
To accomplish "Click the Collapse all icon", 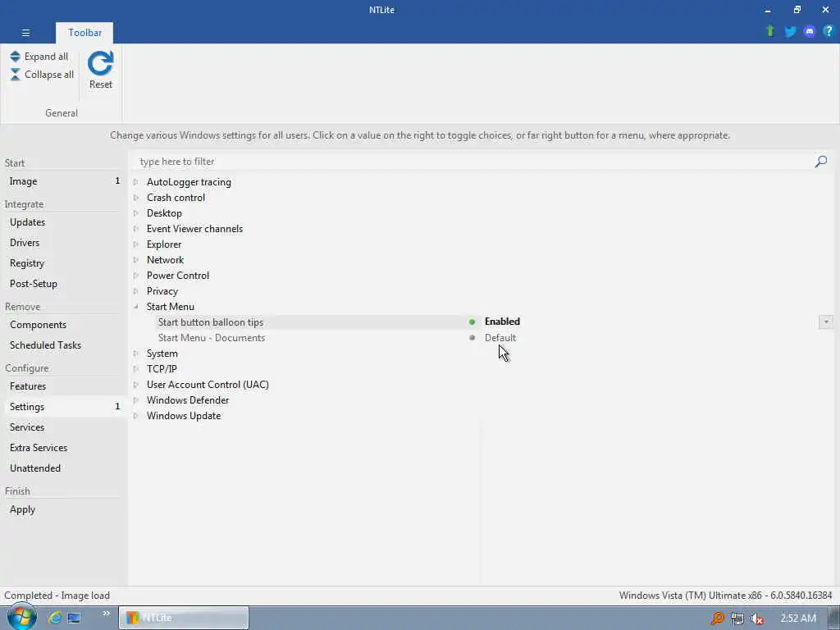I will [15, 75].
